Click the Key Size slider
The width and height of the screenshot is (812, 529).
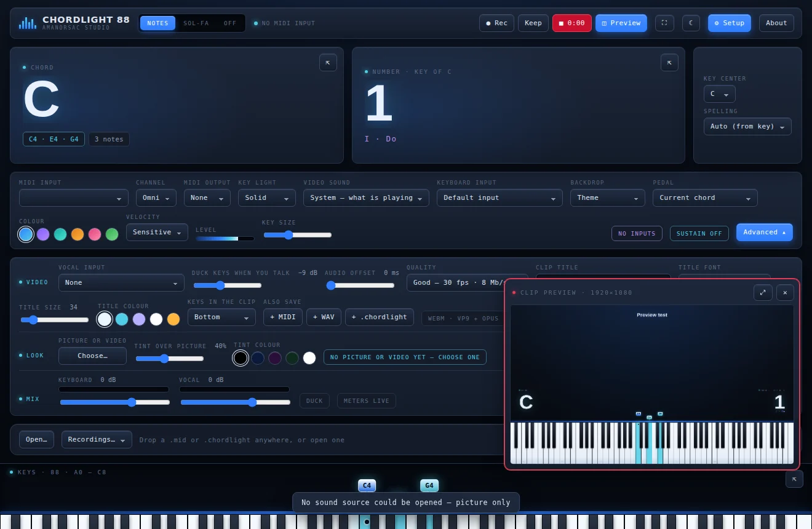(x=298, y=235)
